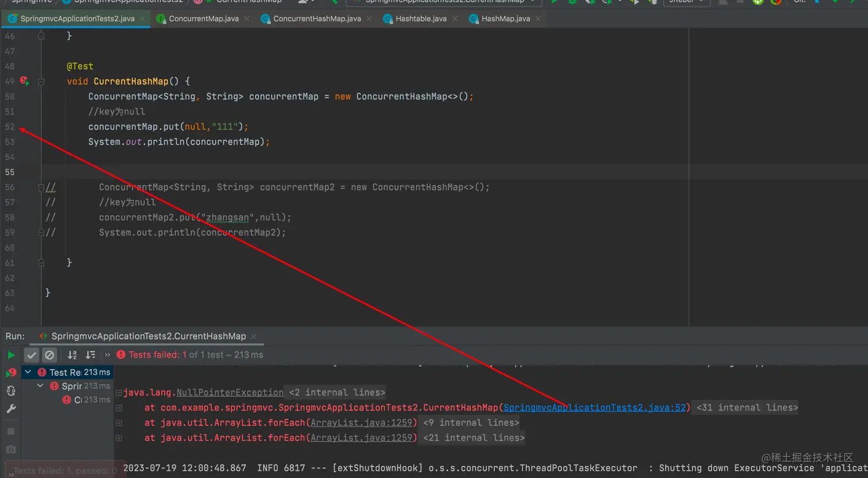
Task: Select failed Ci 213 ms test method row
Action: click(68, 400)
